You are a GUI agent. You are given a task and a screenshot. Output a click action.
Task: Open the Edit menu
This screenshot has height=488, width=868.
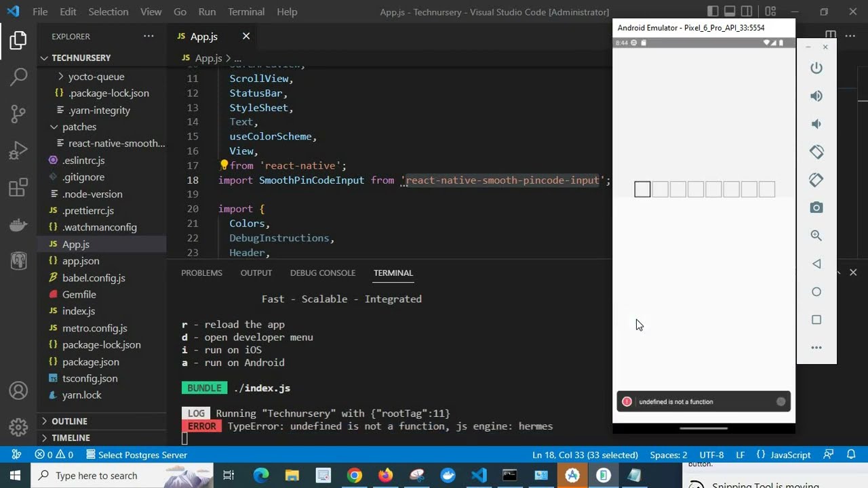click(x=68, y=12)
